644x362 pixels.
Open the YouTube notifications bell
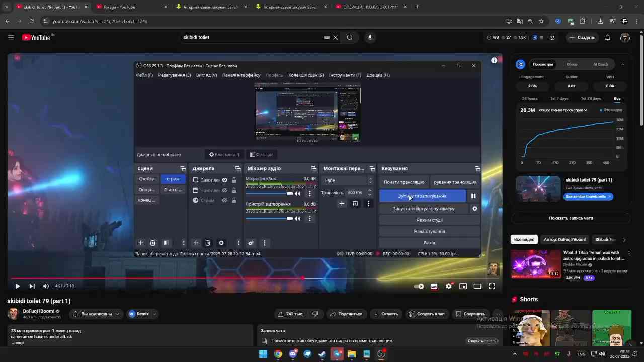click(607, 37)
